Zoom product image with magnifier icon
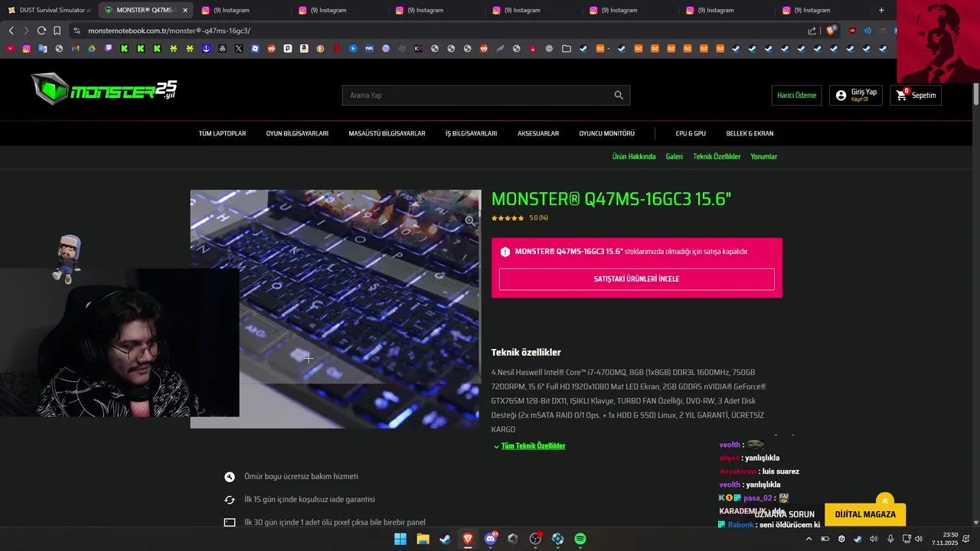 point(469,220)
